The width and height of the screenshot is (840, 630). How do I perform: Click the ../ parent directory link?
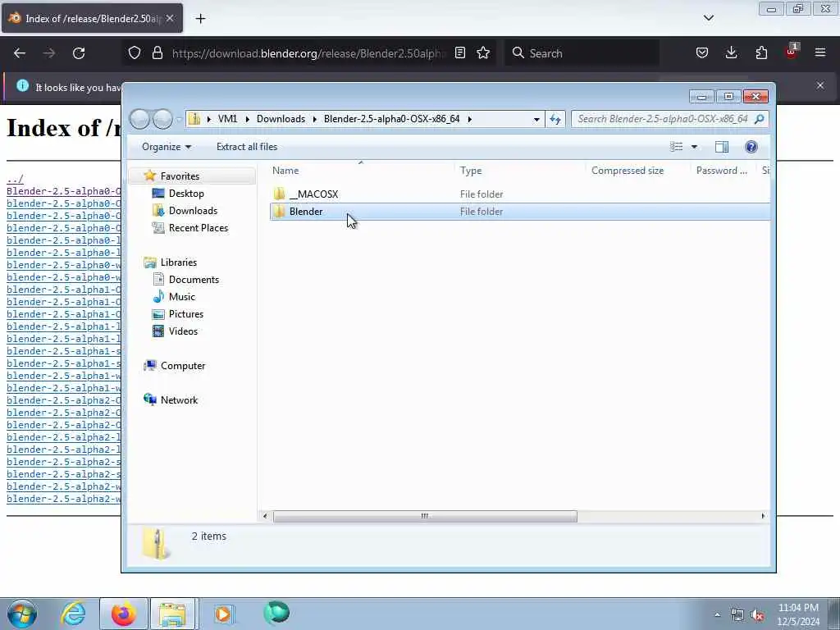tap(15, 179)
